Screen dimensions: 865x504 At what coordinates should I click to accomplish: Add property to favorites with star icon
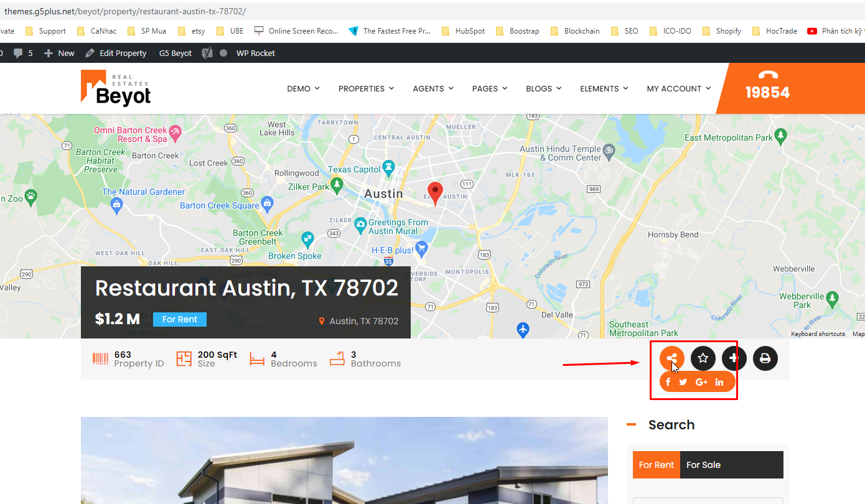tap(703, 358)
